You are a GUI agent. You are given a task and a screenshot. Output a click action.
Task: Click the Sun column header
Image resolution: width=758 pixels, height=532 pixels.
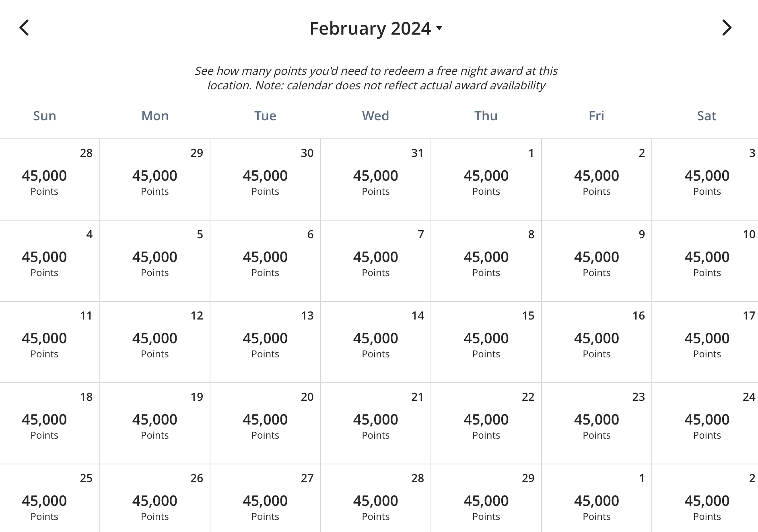pos(44,115)
